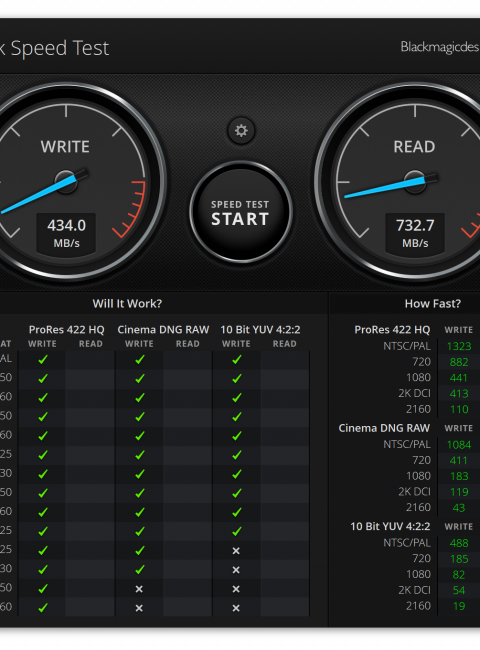Click 2160 label beside value 19
Screen dimensions: 480x650
[x=418, y=606]
